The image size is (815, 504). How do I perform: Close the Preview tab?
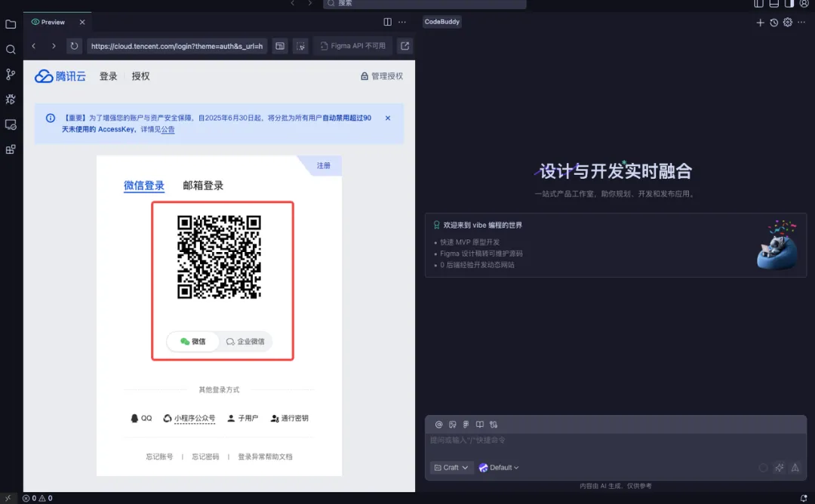pyautogui.click(x=82, y=23)
